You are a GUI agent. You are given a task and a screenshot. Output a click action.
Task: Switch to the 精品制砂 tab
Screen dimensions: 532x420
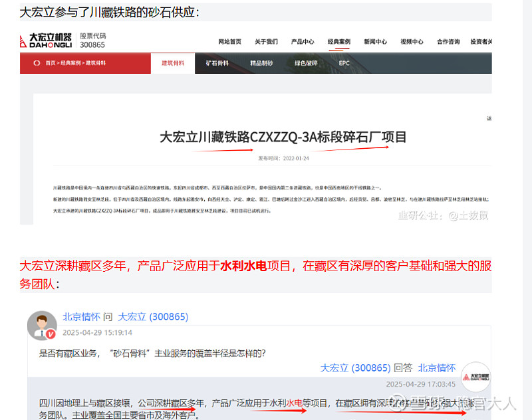[x=261, y=63]
